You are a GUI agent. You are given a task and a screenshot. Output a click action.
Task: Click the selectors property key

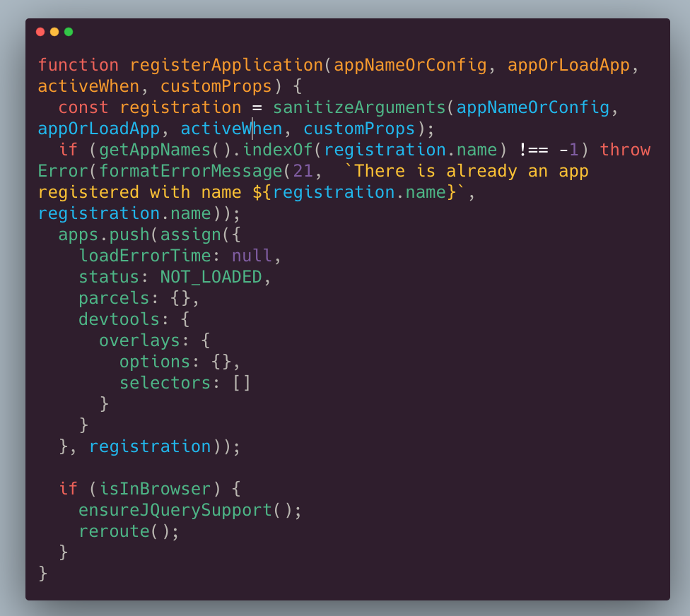pyautogui.click(x=165, y=383)
